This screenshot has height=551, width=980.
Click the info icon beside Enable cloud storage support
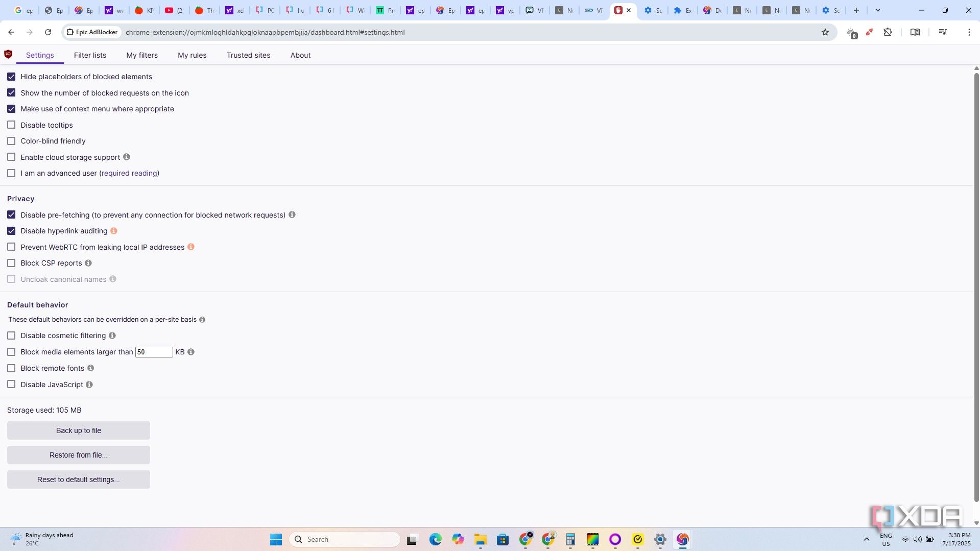tap(127, 157)
